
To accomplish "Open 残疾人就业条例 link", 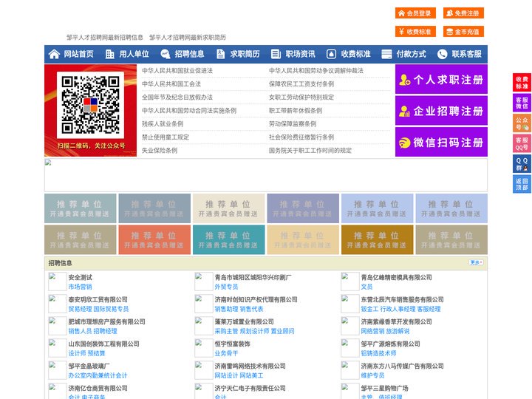I will tap(163, 124).
